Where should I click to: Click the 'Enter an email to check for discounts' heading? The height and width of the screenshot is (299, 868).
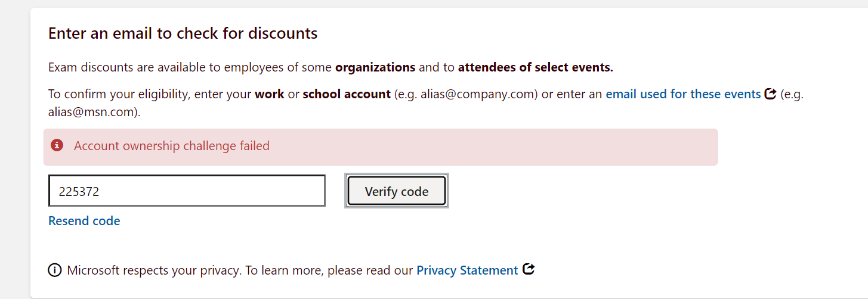(183, 33)
